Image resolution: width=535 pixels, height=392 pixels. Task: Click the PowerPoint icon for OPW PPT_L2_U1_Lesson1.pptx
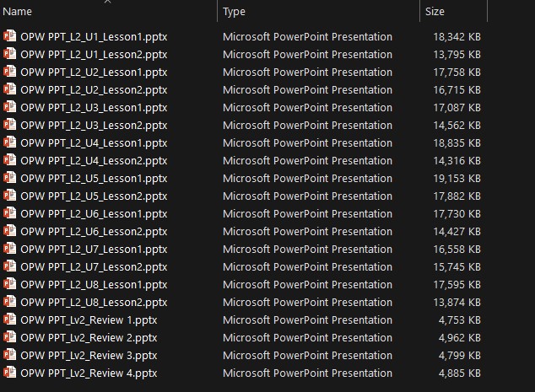point(9,35)
